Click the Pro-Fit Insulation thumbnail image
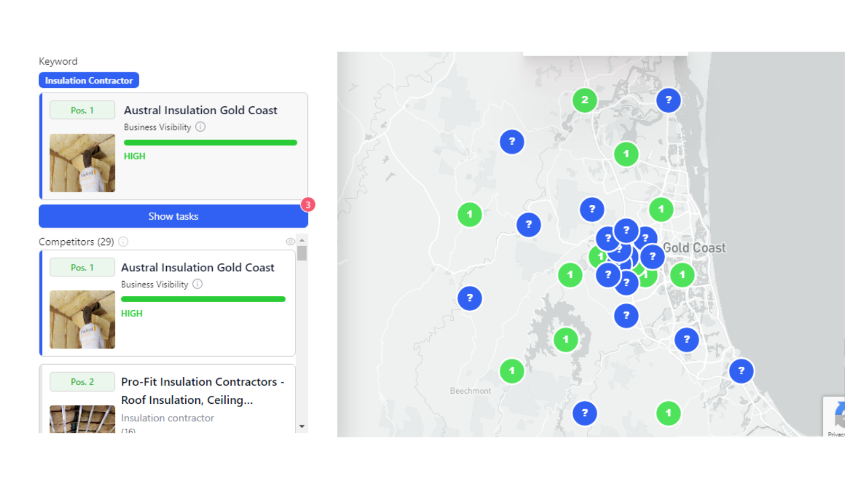 82,419
